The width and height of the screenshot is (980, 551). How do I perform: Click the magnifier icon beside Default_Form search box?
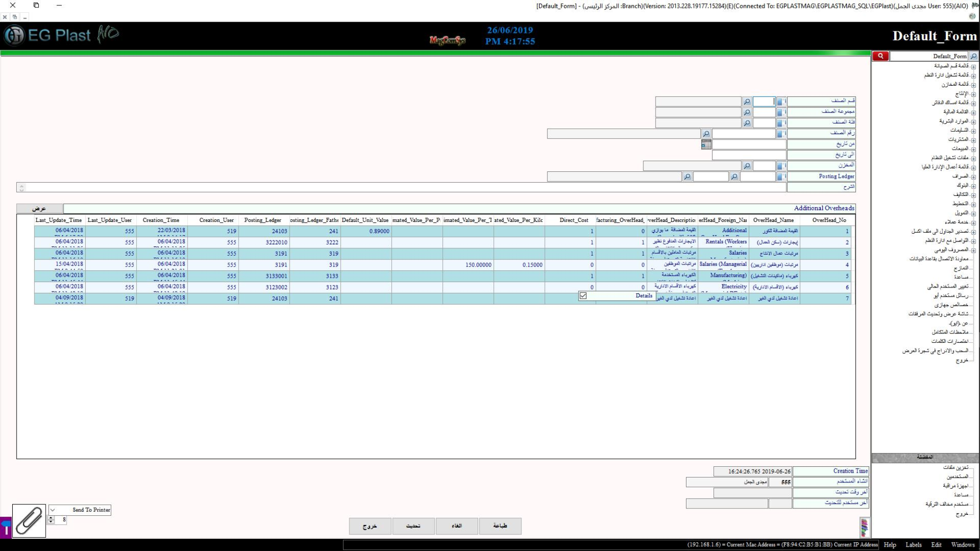(x=974, y=56)
